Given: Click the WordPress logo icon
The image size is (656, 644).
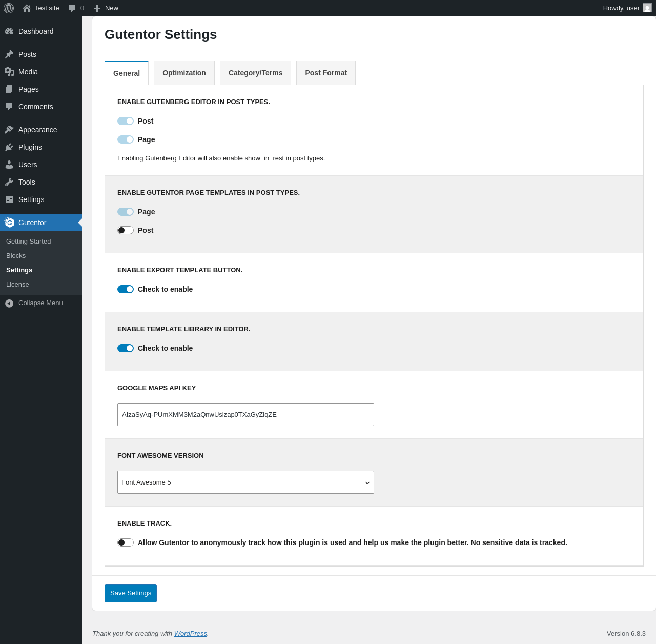Looking at the screenshot, I should tap(9, 8).
